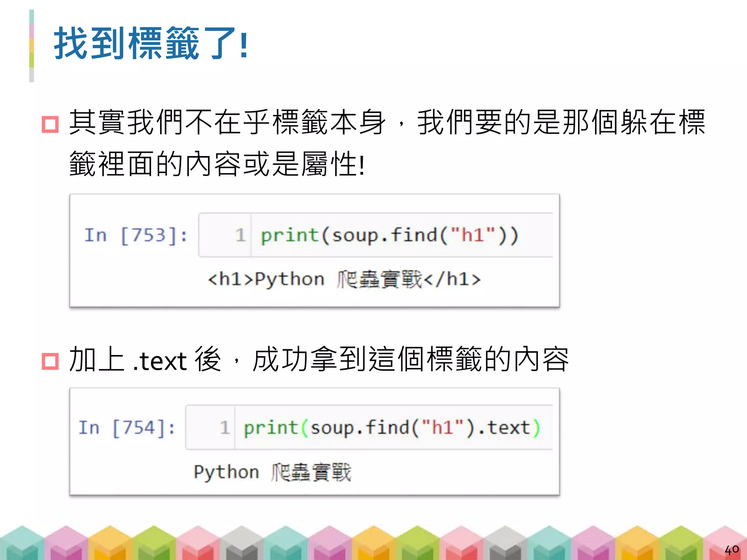The height and width of the screenshot is (560, 747).
Task: Click the In [753]: cell prompt
Action: pyautogui.click(x=136, y=235)
